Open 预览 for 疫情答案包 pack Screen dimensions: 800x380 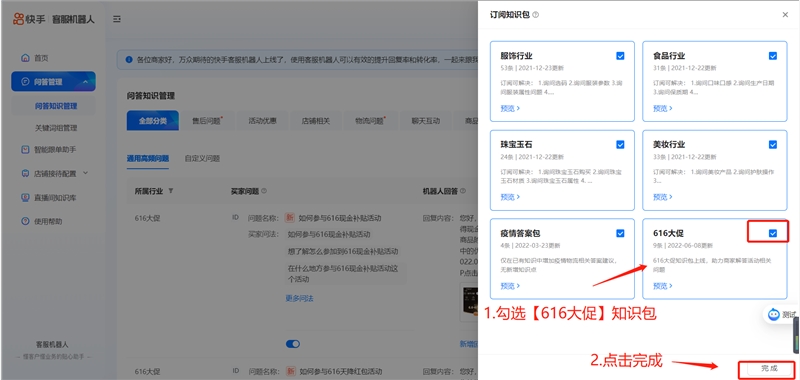click(510, 286)
